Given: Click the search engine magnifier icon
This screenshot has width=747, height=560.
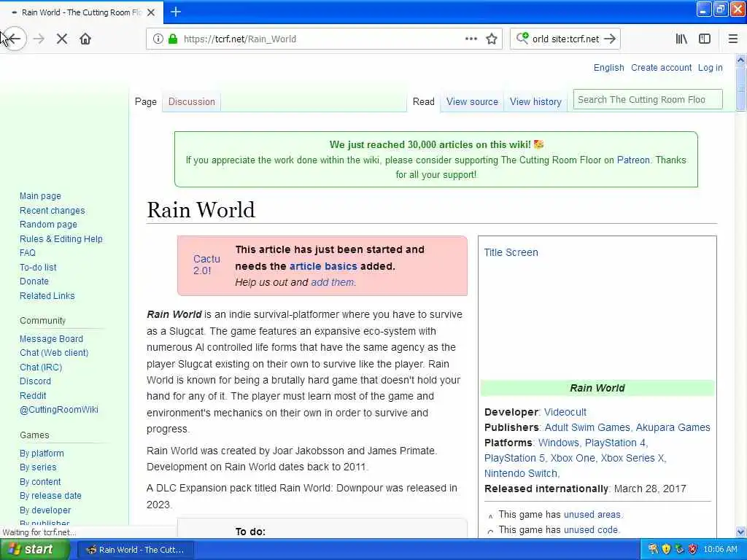Looking at the screenshot, I should coord(522,38).
